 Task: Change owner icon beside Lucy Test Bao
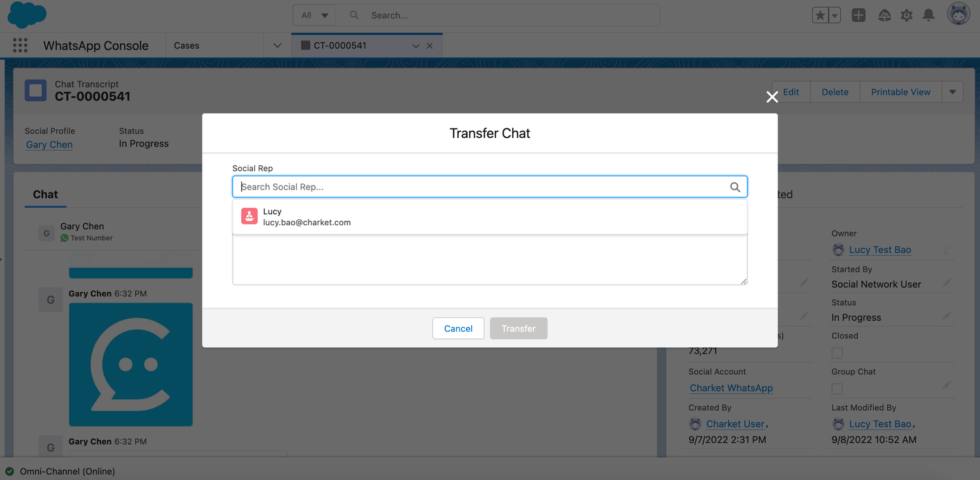coord(947,250)
